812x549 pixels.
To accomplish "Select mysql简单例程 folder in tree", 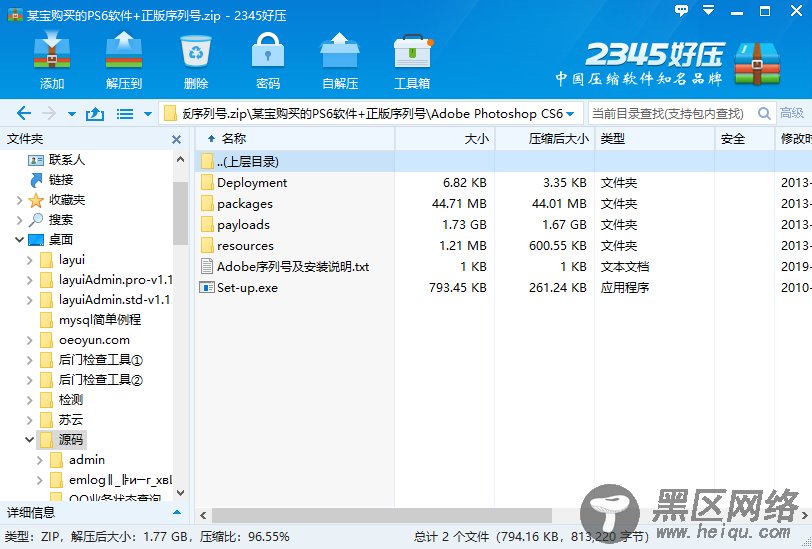I will [x=99, y=320].
